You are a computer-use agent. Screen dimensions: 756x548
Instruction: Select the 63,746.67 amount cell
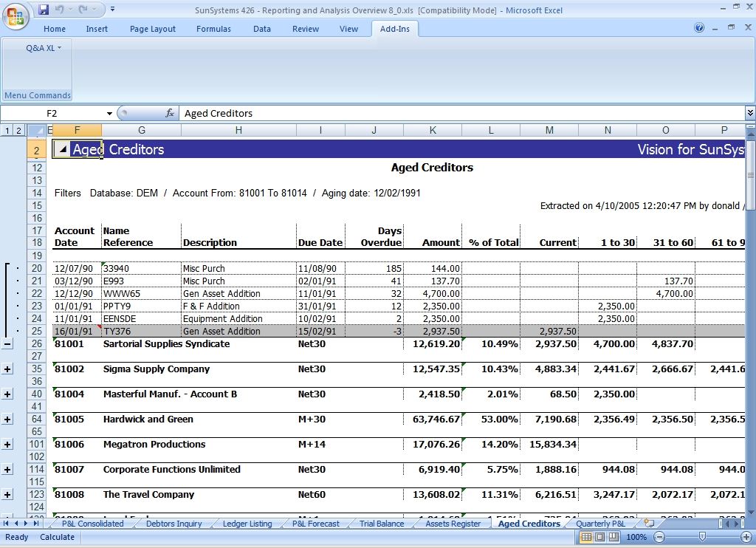[x=433, y=419]
